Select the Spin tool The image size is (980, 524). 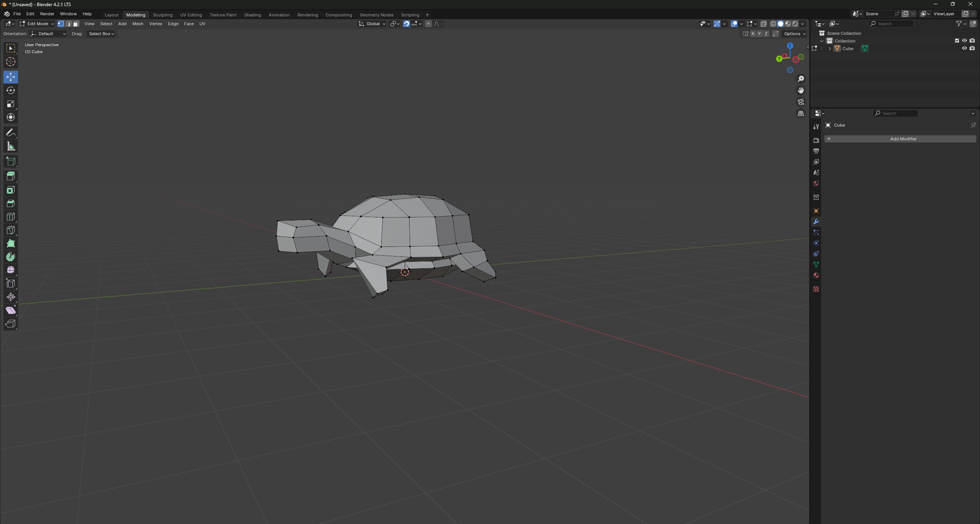[x=11, y=257]
